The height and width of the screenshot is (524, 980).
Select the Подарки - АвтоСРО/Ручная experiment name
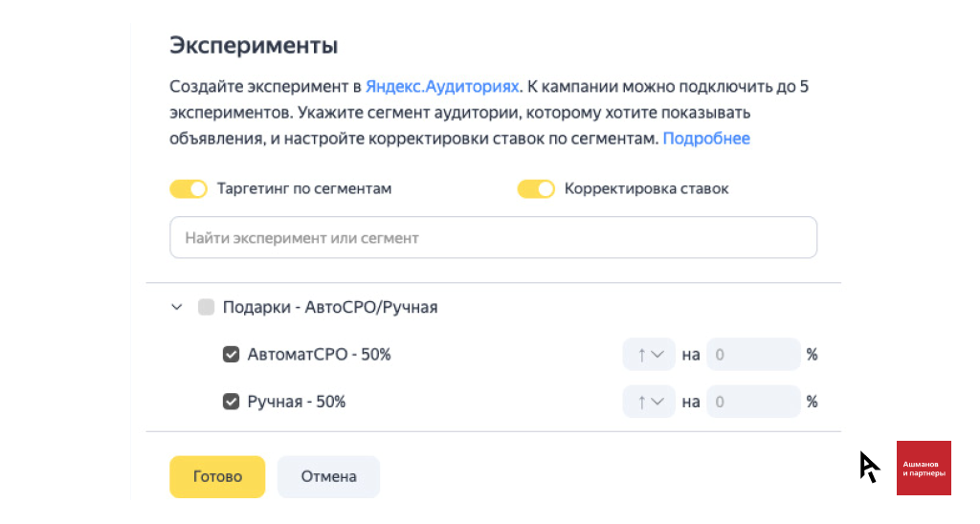(330, 307)
